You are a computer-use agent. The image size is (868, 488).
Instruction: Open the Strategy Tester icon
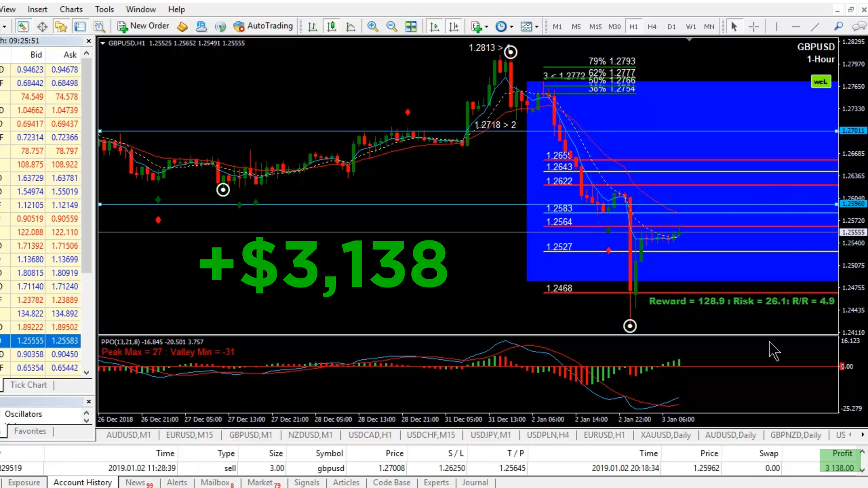[x=99, y=27]
